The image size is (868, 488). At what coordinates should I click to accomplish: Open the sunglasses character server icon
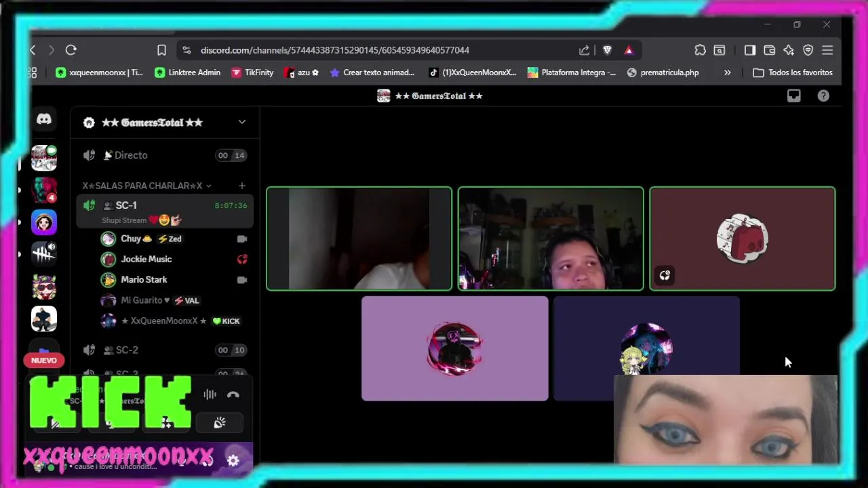pyautogui.click(x=44, y=287)
